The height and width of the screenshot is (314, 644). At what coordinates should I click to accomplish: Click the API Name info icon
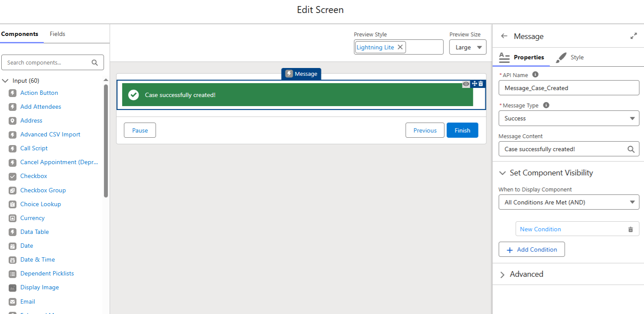535,74
